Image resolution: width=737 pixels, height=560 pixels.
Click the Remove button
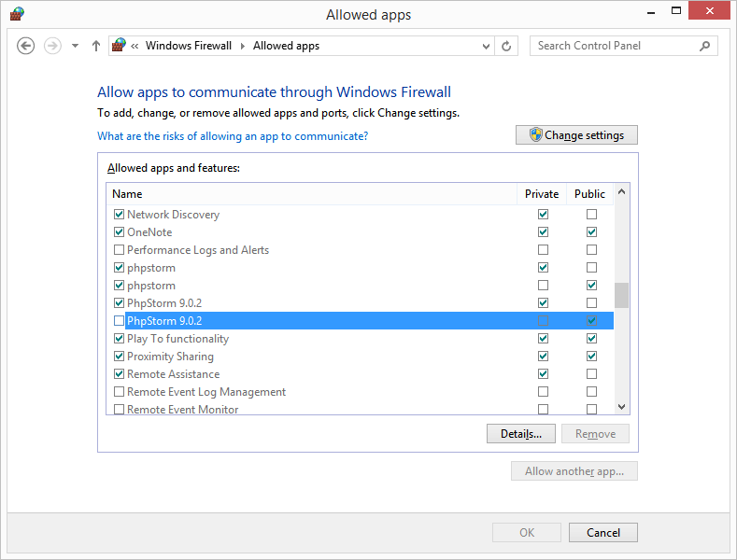[x=595, y=434]
